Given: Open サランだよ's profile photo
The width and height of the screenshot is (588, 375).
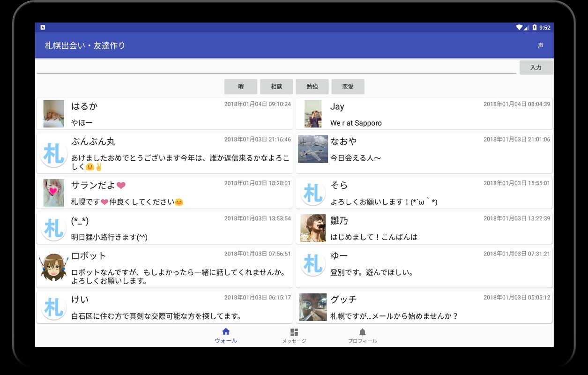Looking at the screenshot, I should (x=53, y=193).
